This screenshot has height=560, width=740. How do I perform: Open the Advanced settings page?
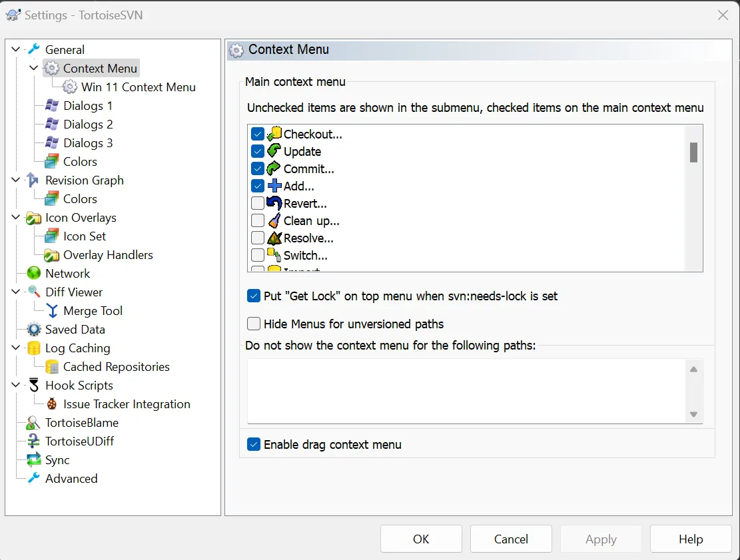click(71, 478)
